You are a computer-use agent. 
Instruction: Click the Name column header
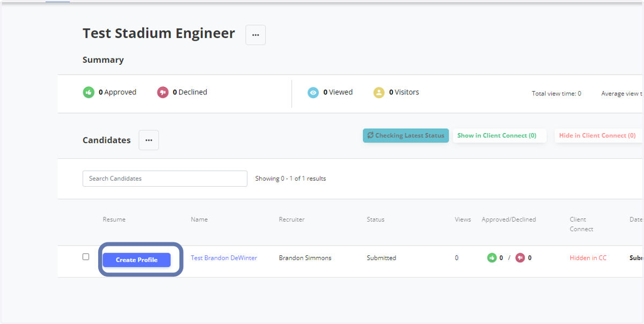point(199,219)
